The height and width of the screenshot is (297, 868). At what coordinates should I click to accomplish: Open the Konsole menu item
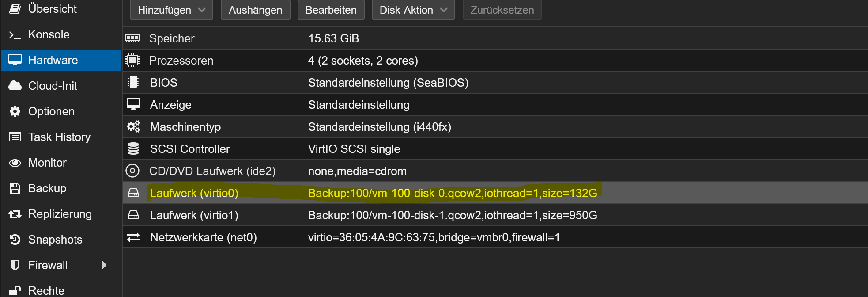pyautogui.click(x=49, y=34)
